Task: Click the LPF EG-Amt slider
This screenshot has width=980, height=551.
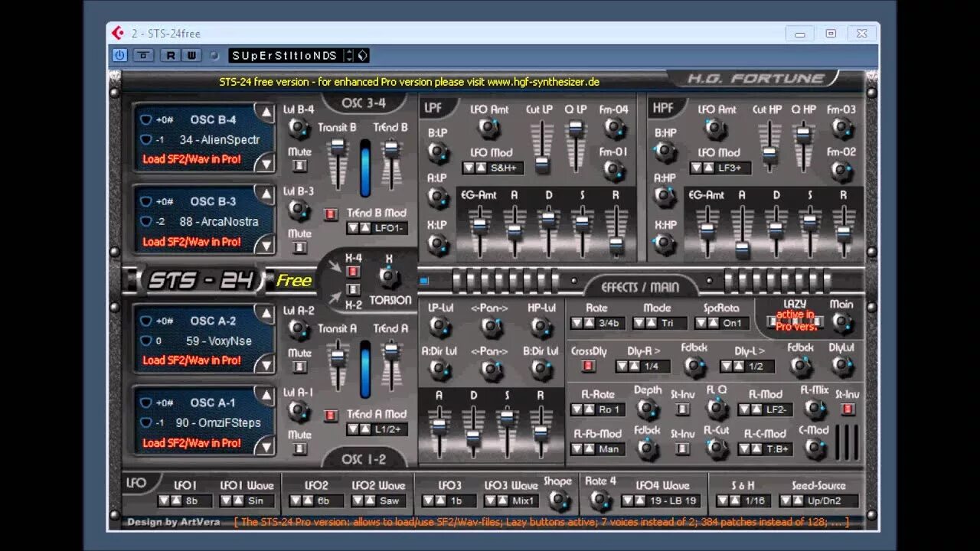Action: pyautogui.click(x=479, y=230)
